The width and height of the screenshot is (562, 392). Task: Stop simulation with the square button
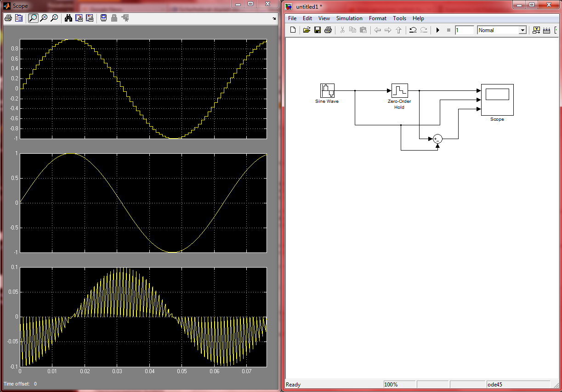(448, 30)
